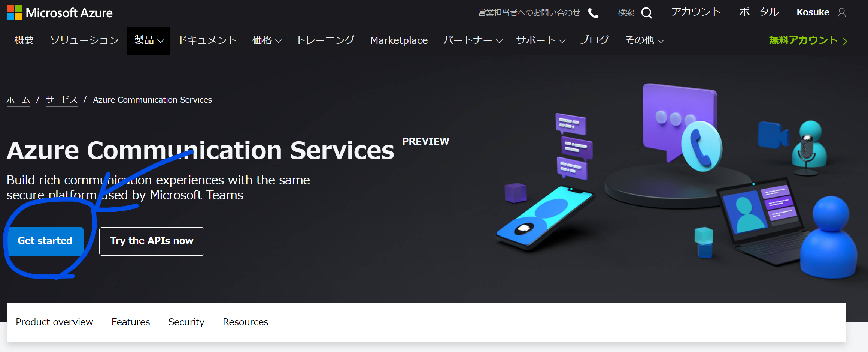Expand the 製品 dropdown menu

coord(148,40)
